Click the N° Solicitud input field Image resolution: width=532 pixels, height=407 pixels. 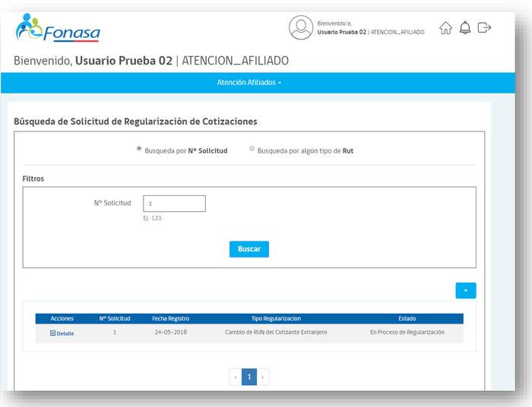coord(174,204)
